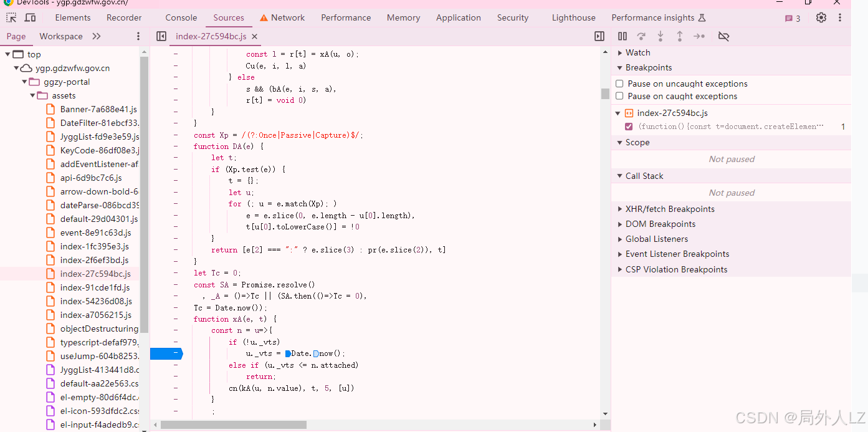Viewport: 868px width, 432px height.
Task: Open api-6d9bc7c6.js file
Action: click(x=91, y=178)
